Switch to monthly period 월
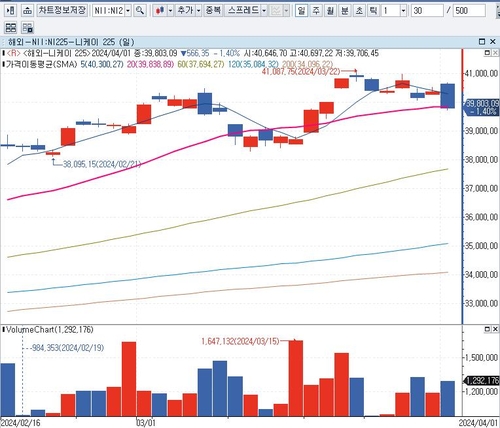Image resolution: width=500 pixels, height=428 pixels. coord(330,11)
